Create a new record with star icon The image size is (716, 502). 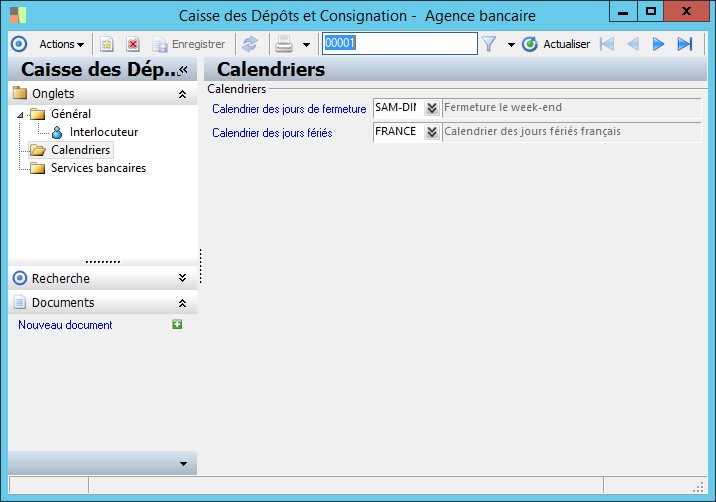[107, 44]
